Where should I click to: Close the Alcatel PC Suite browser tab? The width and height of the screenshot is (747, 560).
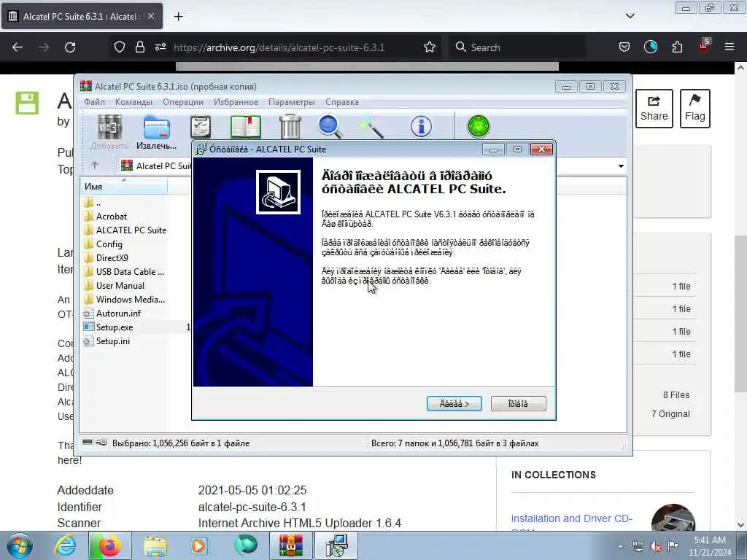(150, 16)
